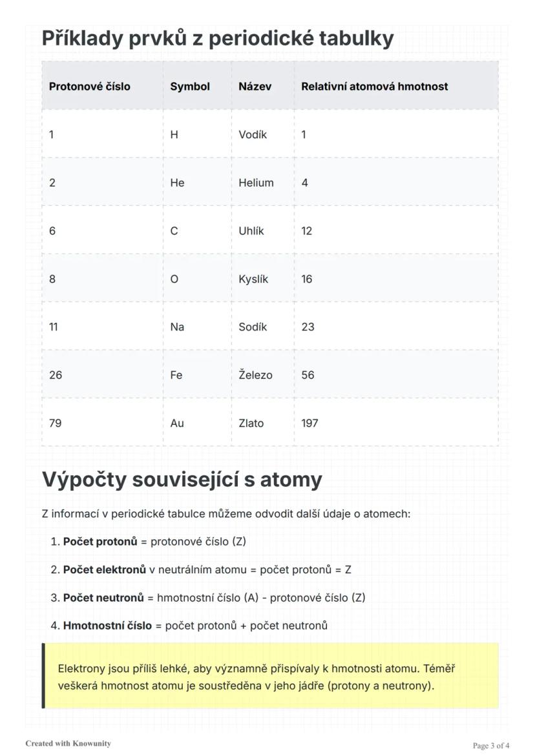The height and width of the screenshot is (756, 535).
Task: Select the 'Železo' name cell
Action: 255,375
